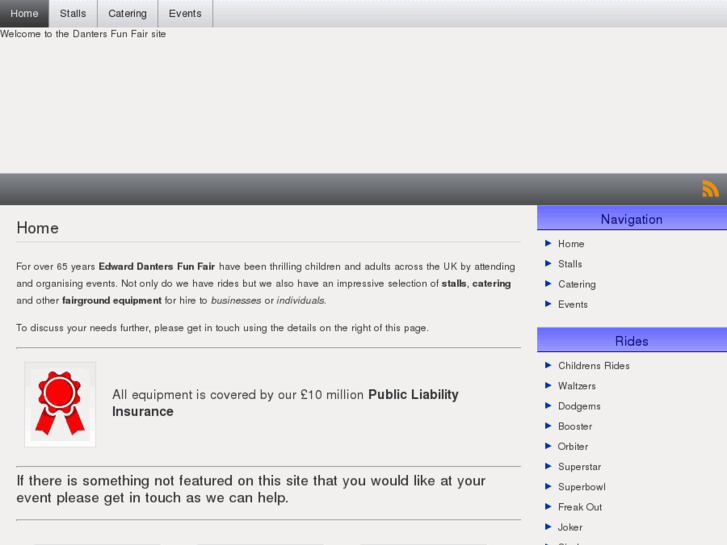Switch to the Catering top menu tab
727x545 pixels.
pos(128,13)
